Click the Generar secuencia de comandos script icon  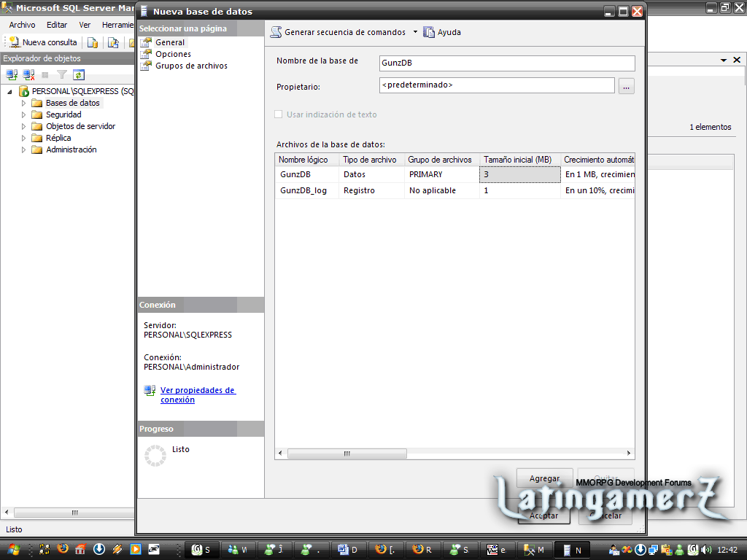(276, 32)
